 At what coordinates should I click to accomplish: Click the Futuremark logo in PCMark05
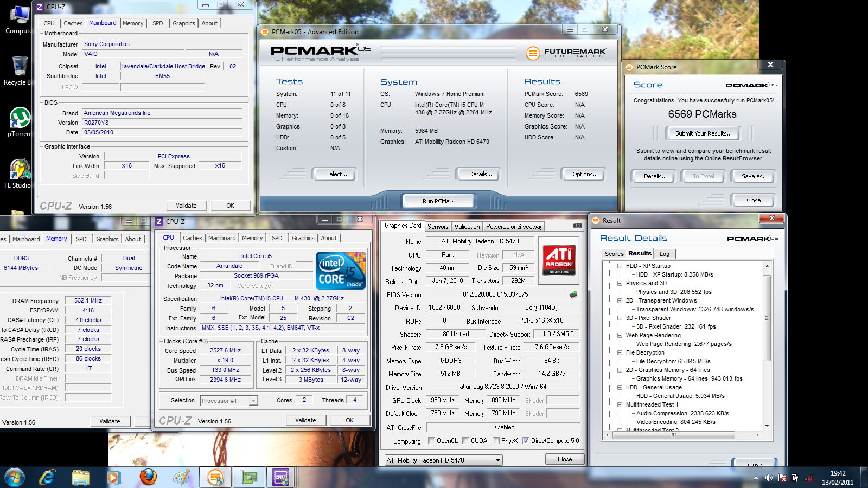pyautogui.click(x=566, y=53)
